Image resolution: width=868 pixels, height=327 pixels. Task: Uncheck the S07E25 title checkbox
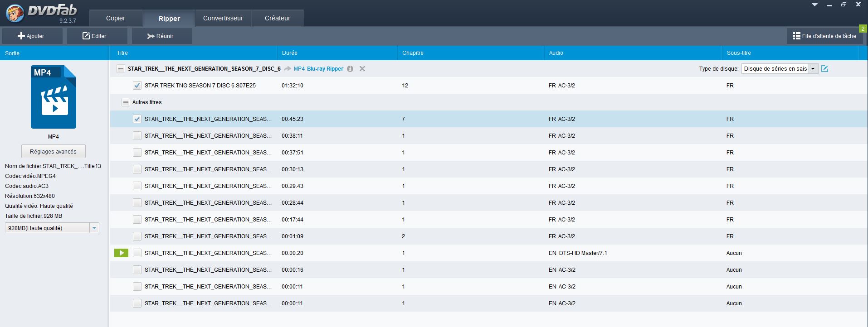point(137,86)
